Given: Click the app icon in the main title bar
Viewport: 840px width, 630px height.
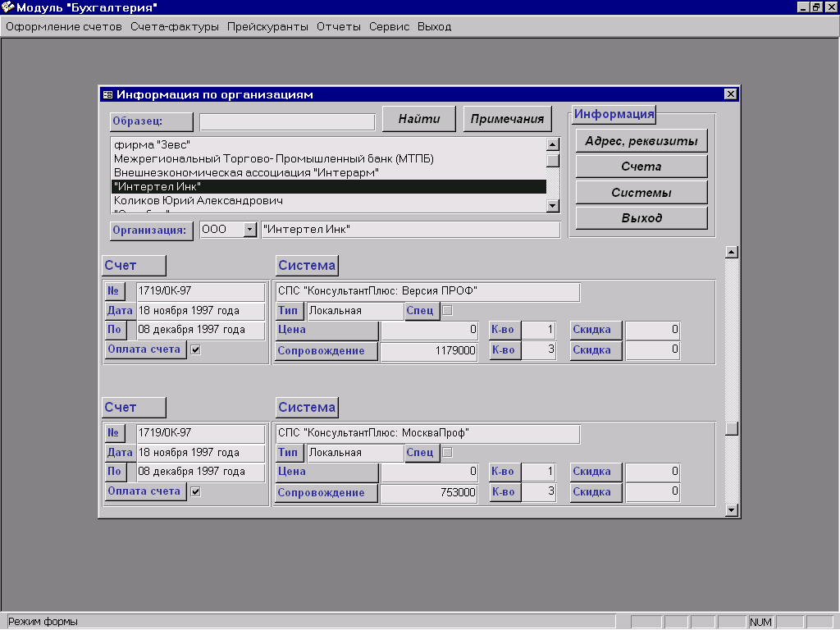Looking at the screenshot, I should click(8, 7).
